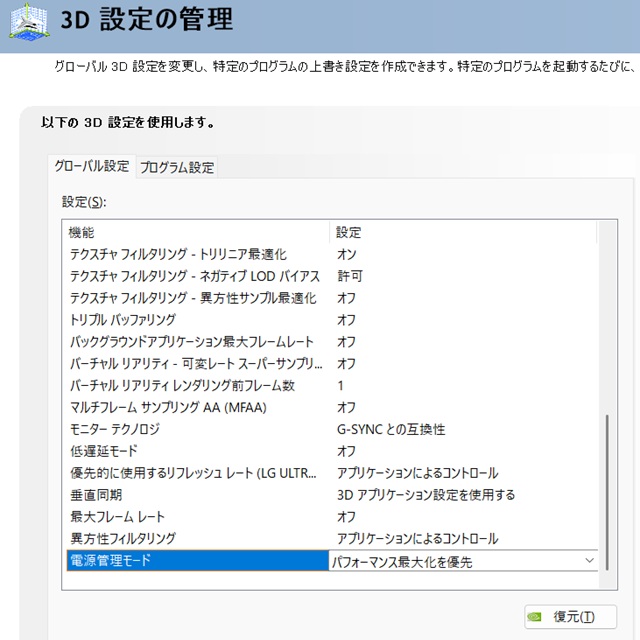This screenshot has height=640, width=640.
Task: Select the トリプル バッファリング row
Action: pyautogui.click(x=331, y=320)
